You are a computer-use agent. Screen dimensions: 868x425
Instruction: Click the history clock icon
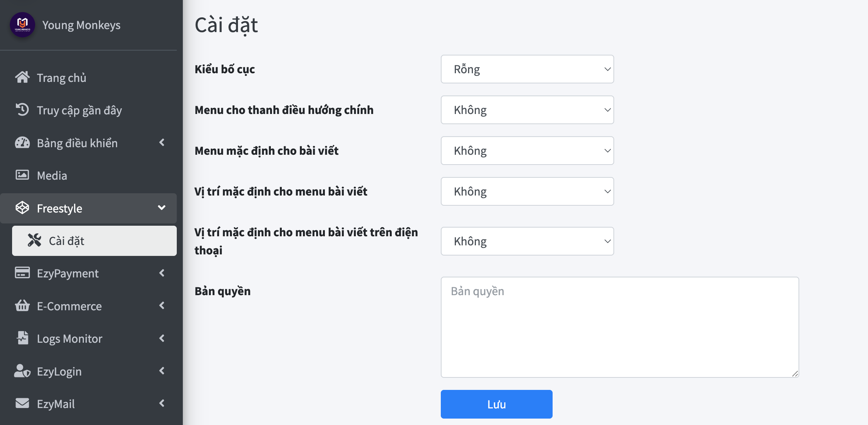pyautogui.click(x=22, y=110)
